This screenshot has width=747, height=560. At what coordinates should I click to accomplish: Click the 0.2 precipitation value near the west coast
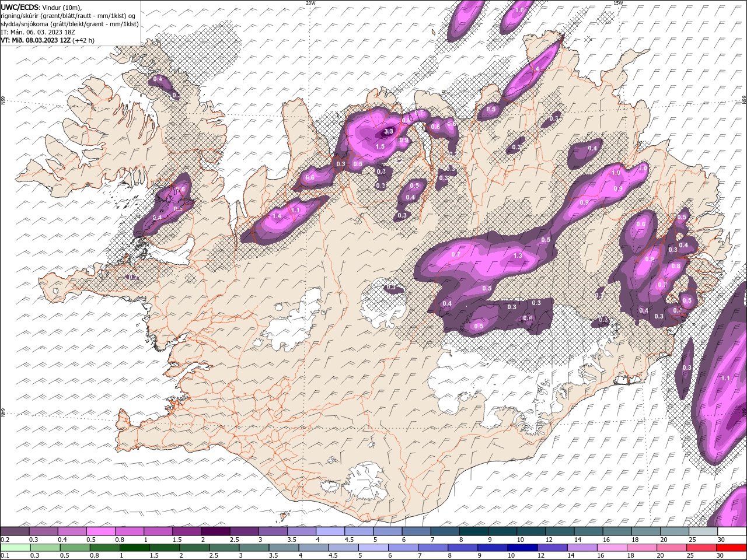134,278
